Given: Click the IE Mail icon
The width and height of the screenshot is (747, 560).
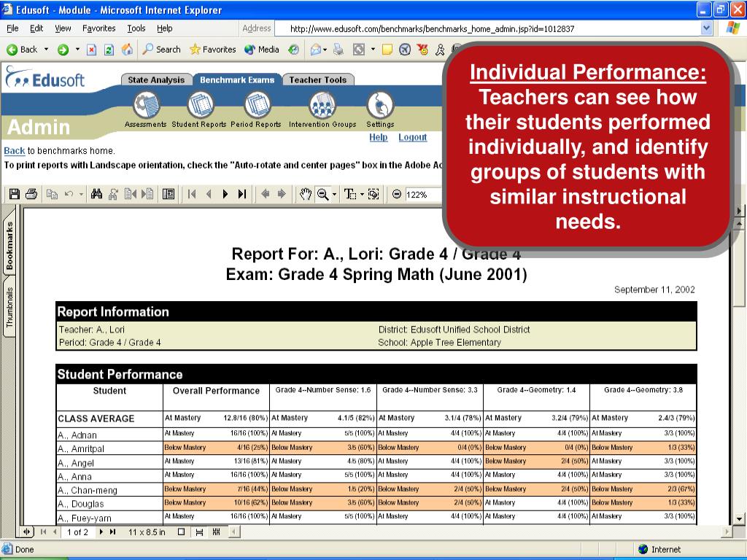Looking at the screenshot, I should tap(315, 50).
